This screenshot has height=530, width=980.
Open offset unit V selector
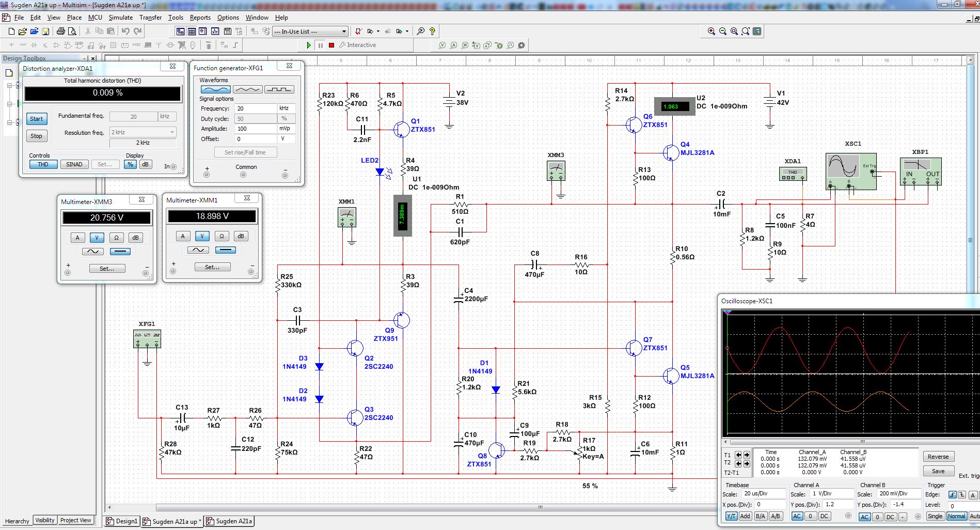point(286,139)
